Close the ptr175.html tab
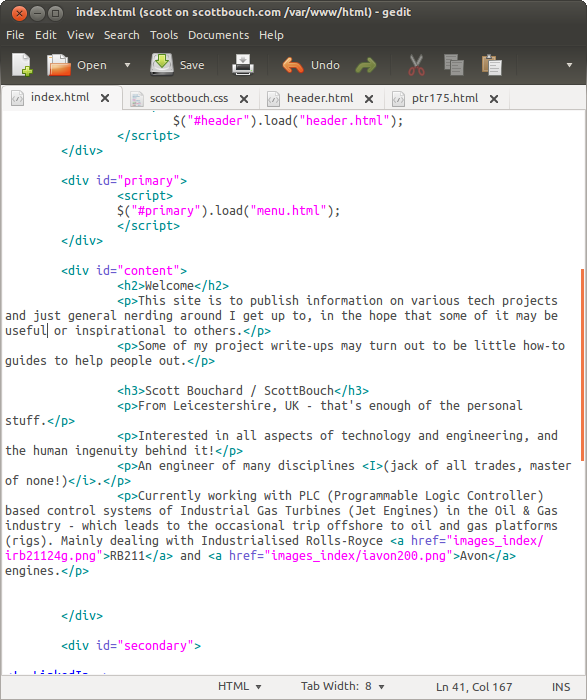Image resolution: width=587 pixels, height=700 pixels. click(x=494, y=99)
